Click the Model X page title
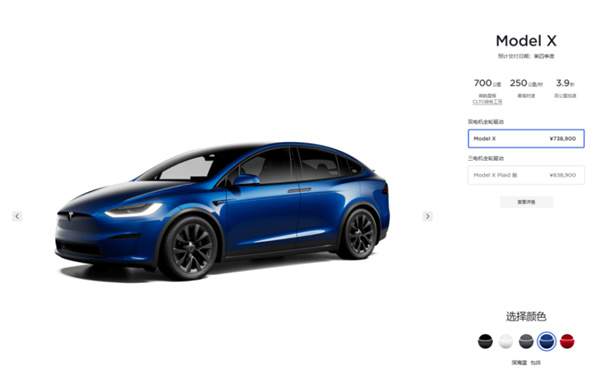The width and height of the screenshot is (600, 375). click(526, 41)
